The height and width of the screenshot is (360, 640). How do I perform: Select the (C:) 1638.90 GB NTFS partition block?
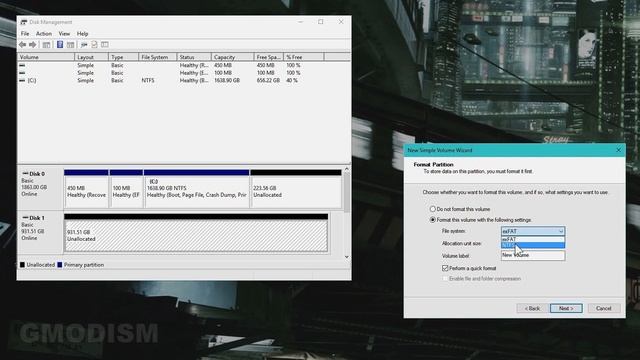196,189
